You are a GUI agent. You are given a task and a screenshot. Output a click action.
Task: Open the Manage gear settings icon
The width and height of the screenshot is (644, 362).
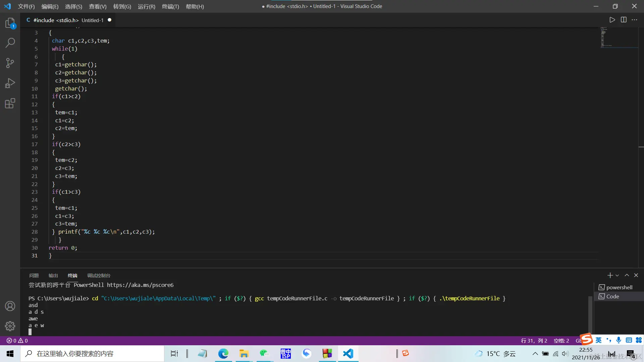point(10,326)
